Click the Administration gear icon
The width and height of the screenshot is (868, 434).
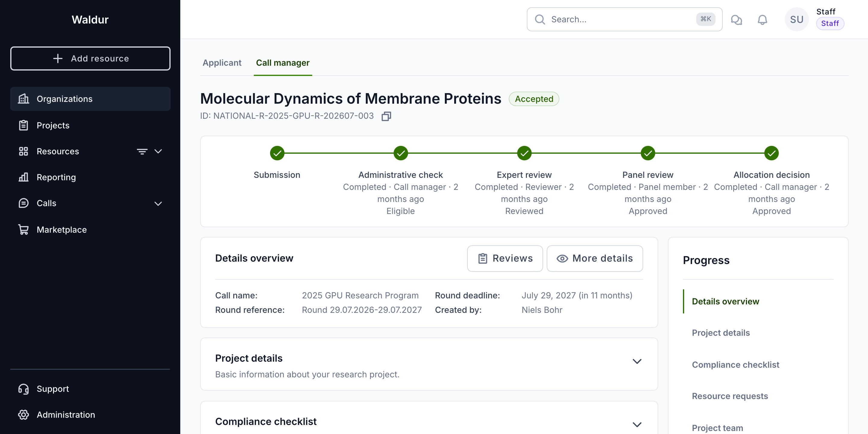click(23, 415)
